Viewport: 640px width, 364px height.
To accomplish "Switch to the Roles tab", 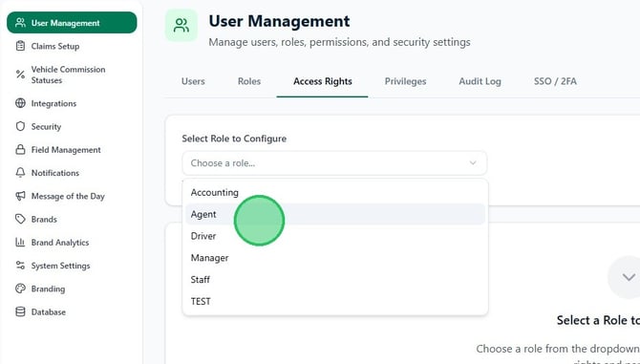I will (x=249, y=81).
